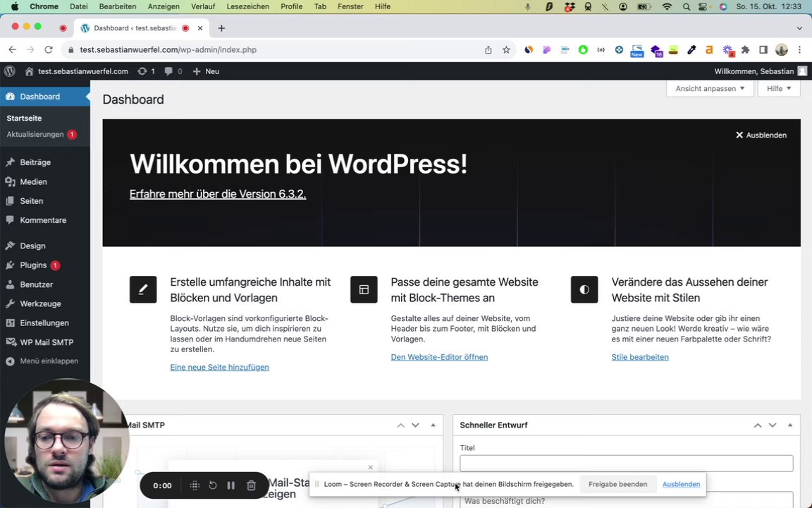Open WP Mail SMTP menu
This screenshot has width=812, height=508.
tap(45, 342)
